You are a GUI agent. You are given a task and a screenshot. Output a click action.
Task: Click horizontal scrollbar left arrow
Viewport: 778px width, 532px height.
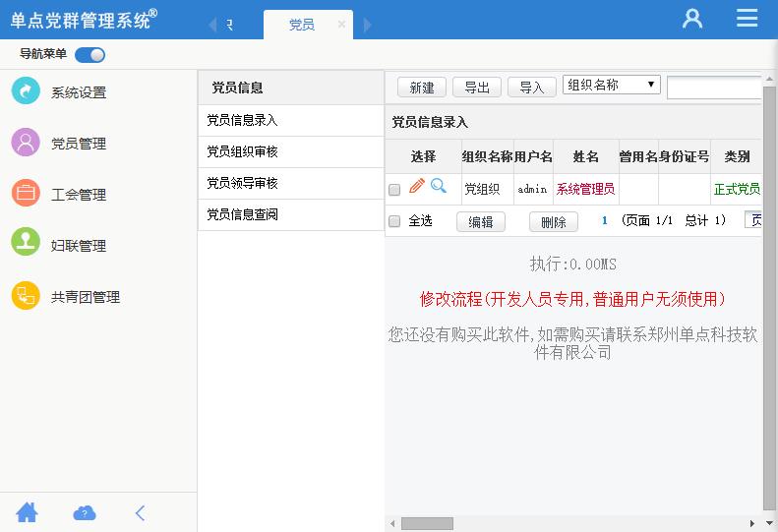[392, 523]
